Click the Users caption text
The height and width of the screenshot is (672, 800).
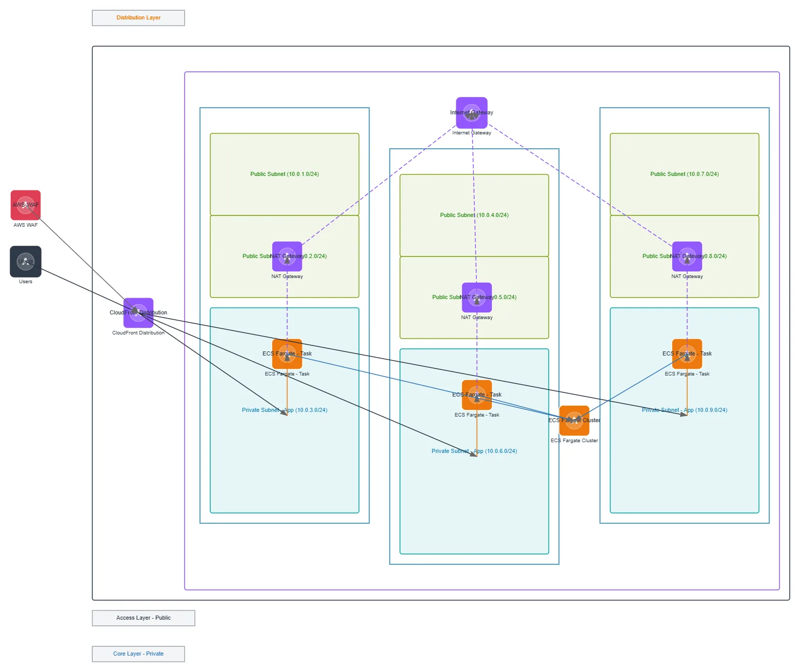[x=26, y=282]
